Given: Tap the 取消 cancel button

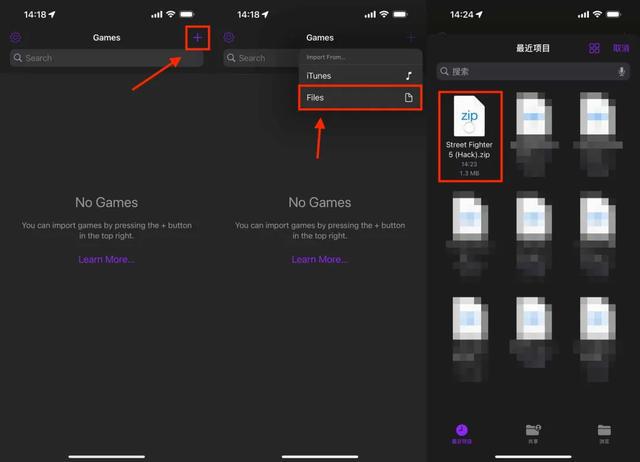Looking at the screenshot, I should coord(621,48).
